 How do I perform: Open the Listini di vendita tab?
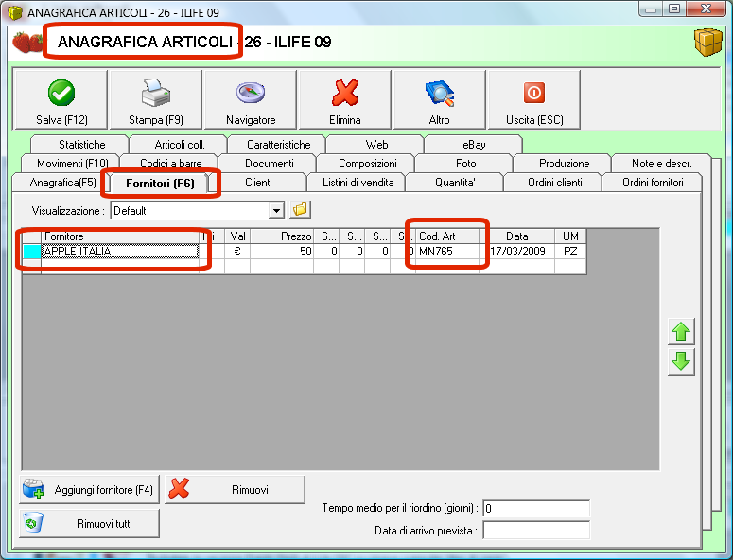(358, 183)
